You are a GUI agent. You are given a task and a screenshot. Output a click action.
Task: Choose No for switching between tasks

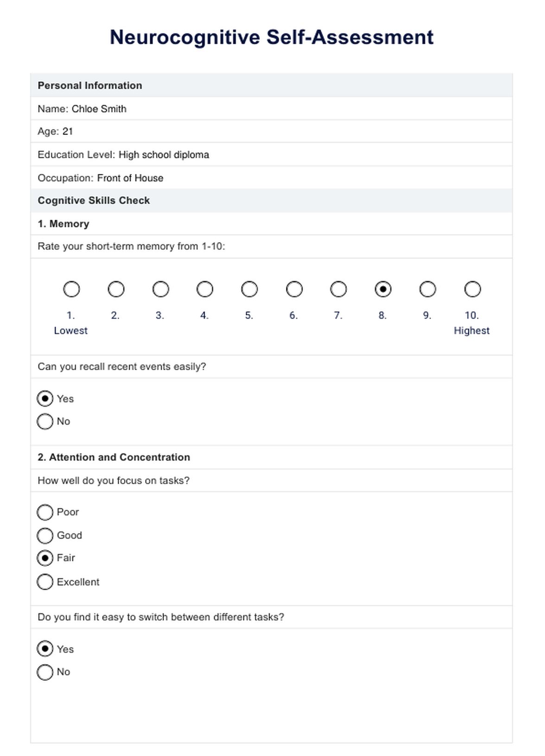pyautogui.click(x=45, y=672)
